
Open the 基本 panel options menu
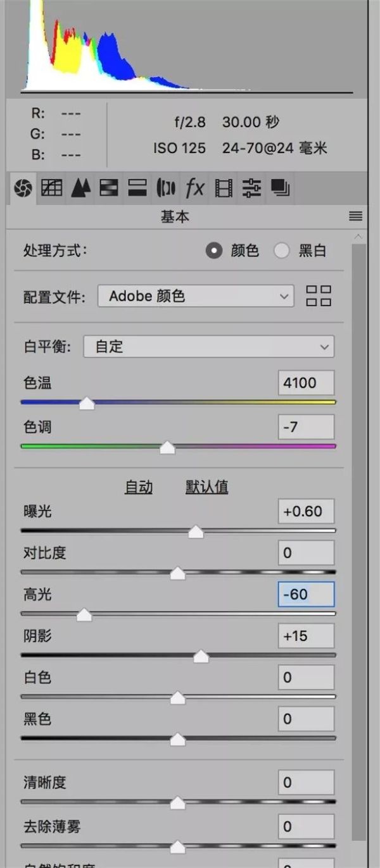(356, 216)
